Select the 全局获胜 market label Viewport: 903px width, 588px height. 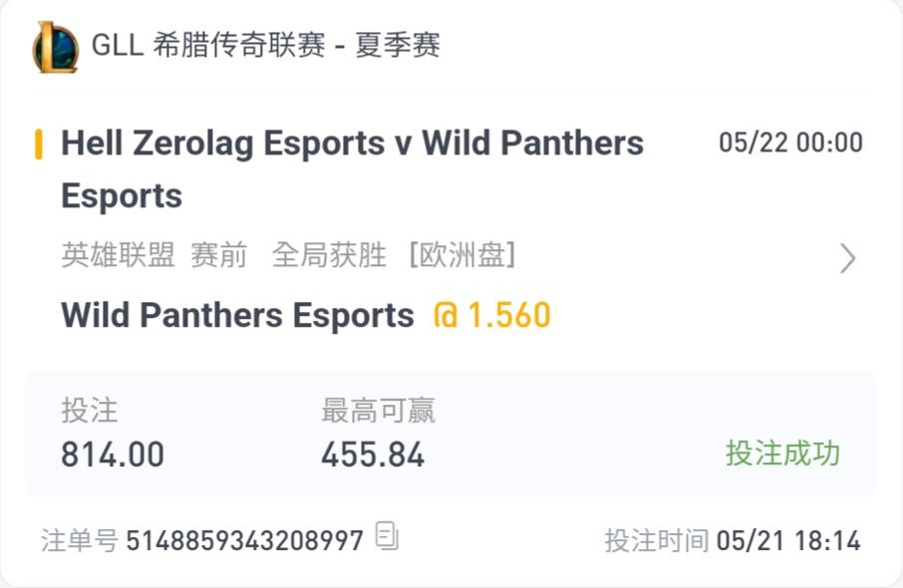[x=329, y=256]
